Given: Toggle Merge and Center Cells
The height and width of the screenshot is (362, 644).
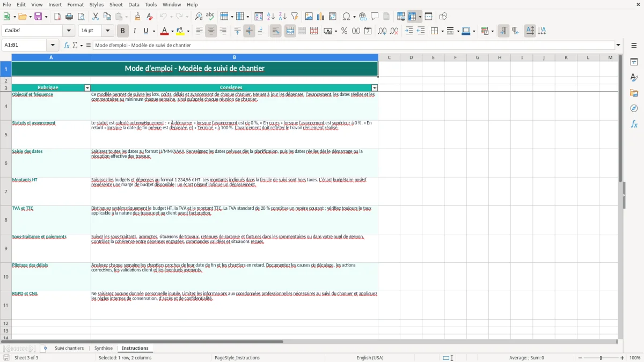Looking at the screenshot, I should [290, 31].
